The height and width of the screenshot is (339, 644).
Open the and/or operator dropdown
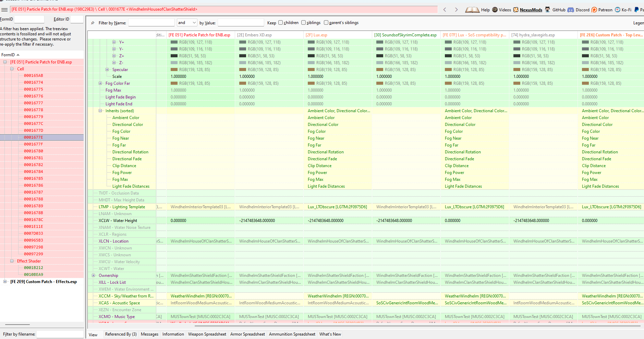(x=187, y=23)
